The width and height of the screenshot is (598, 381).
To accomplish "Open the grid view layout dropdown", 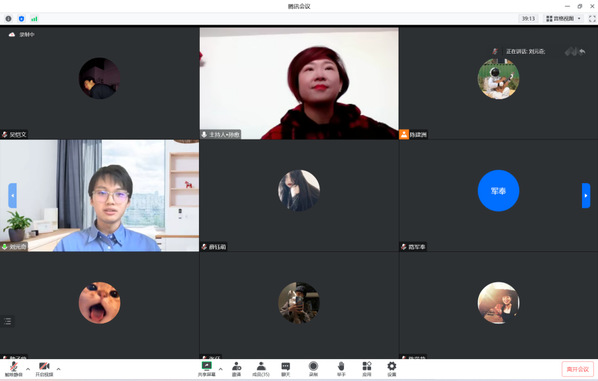I will click(x=563, y=19).
